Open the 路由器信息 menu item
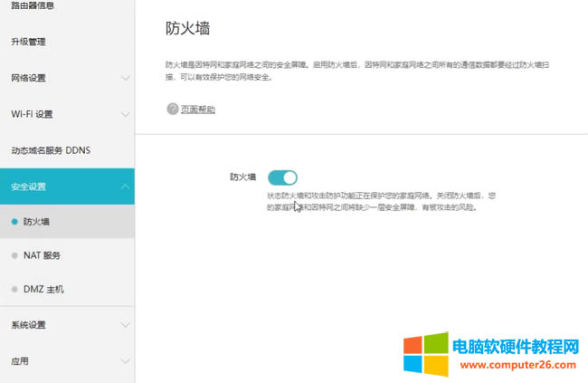The height and width of the screenshot is (383, 588). click(33, 6)
